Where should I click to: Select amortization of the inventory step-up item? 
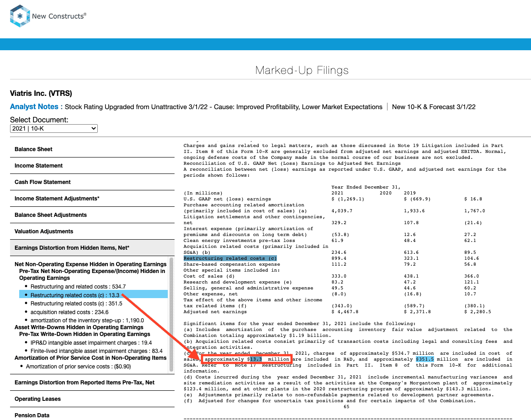(87, 320)
